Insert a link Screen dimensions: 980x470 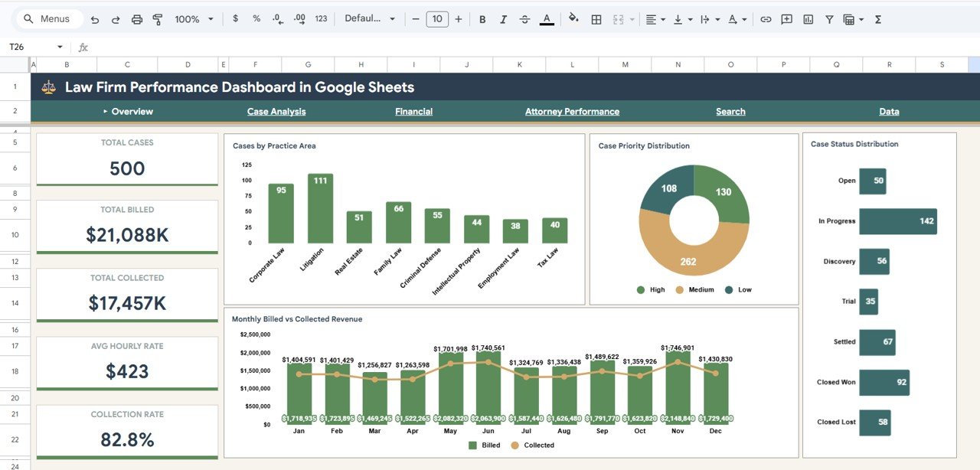pos(766,18)
